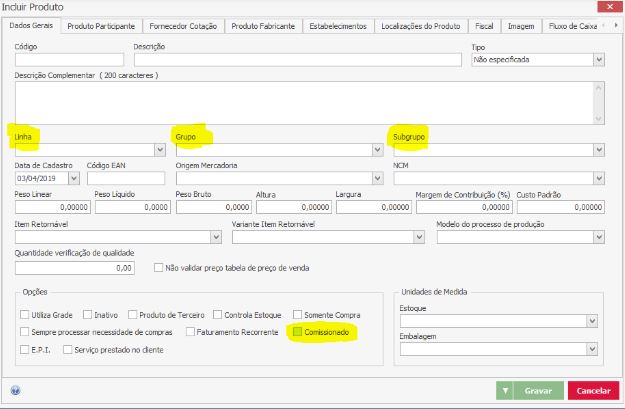The height and width of the screenshot is (409, 625).
Task: Open the Subgrupo combo box
Action: (598, 150)
